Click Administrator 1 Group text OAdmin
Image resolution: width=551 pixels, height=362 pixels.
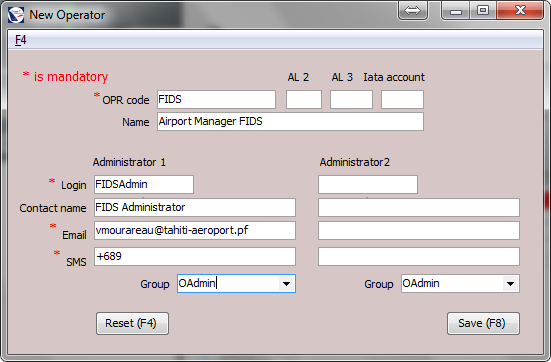(x=197, y=283)
